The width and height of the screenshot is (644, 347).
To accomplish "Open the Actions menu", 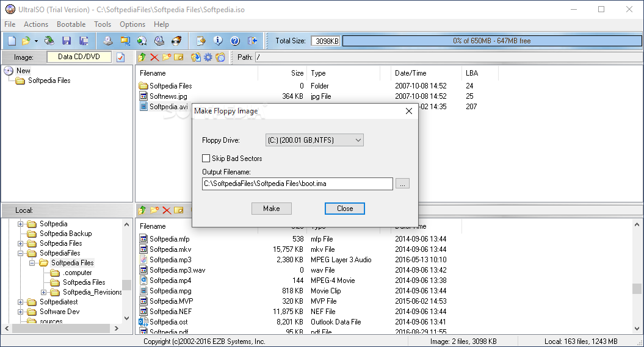I will click(36, 24).
